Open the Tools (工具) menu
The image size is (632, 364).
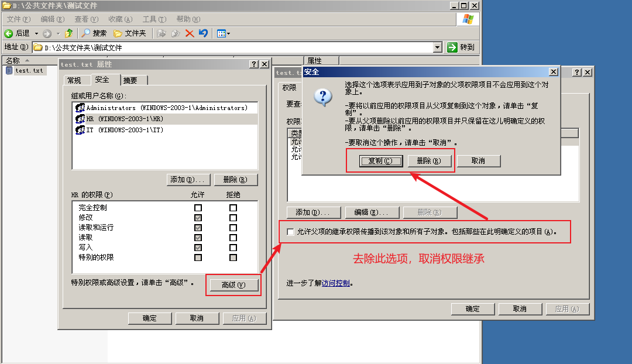(153, 19)
